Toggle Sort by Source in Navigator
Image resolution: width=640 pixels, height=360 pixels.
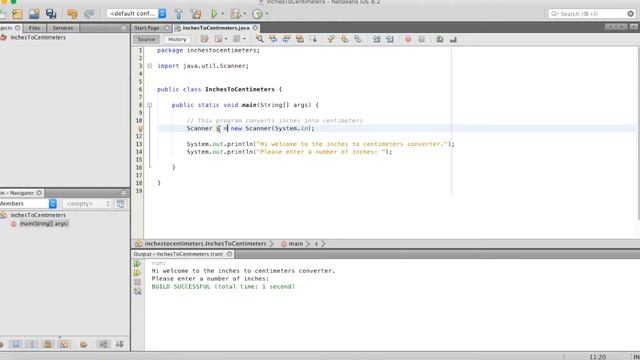coord(120,344)
